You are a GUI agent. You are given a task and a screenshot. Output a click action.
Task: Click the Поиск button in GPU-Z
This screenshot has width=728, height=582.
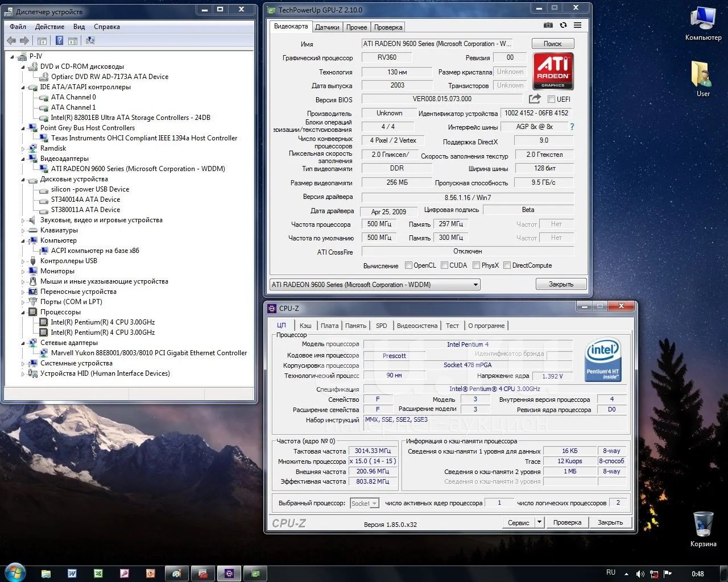pyautogui.click(x=552, y=44)
